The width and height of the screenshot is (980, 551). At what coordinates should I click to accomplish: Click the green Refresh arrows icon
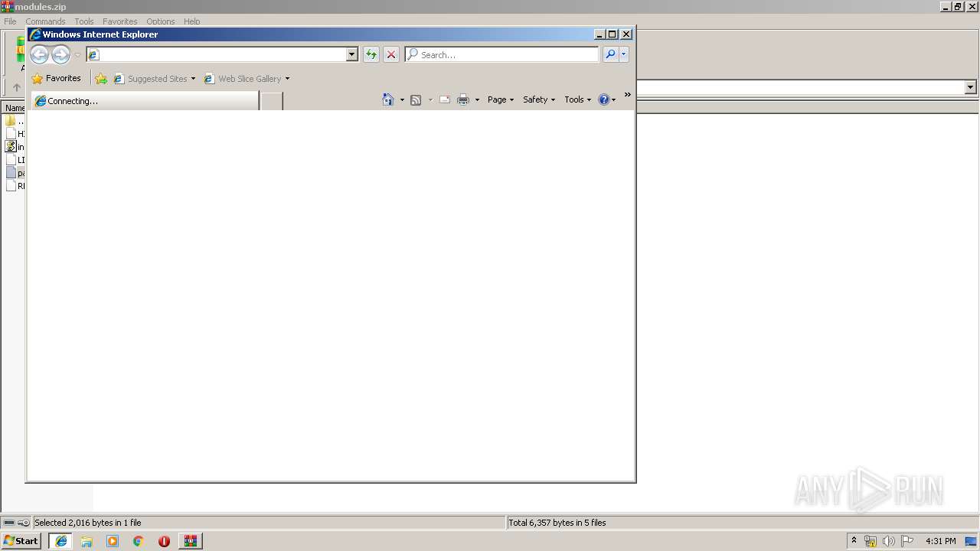[x=371, y=54]
